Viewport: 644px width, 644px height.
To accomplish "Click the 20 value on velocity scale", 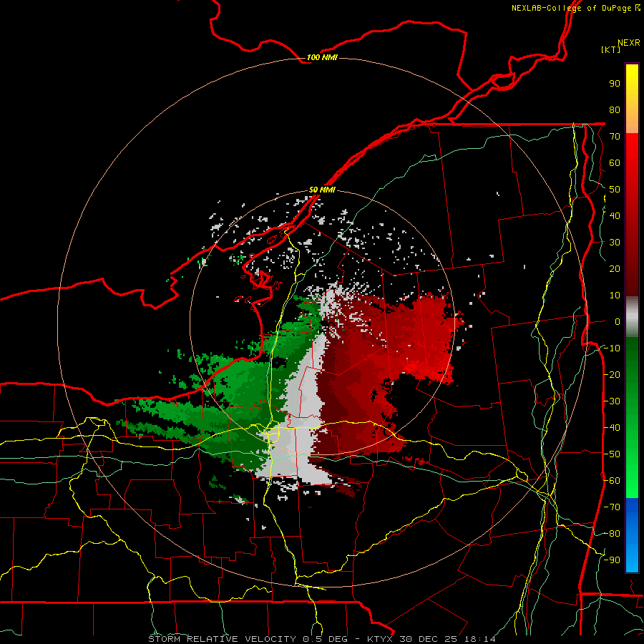I will point(615,268).
